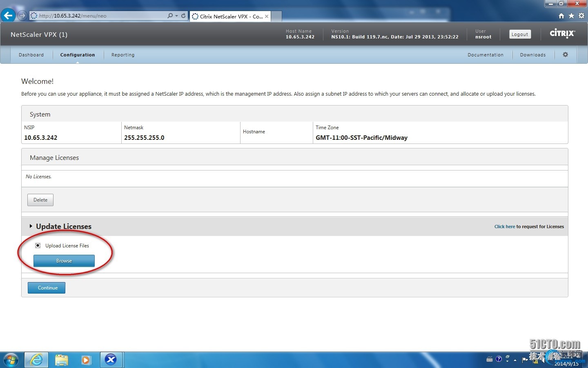Click the help question mark tray icon
Viewport: 588px width, 368px height.
pos(499,359)
